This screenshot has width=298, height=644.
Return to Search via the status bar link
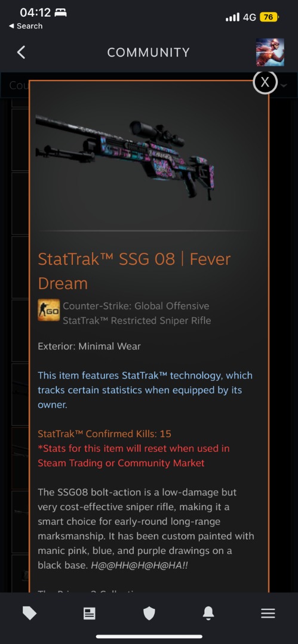[x=26, y=26]
